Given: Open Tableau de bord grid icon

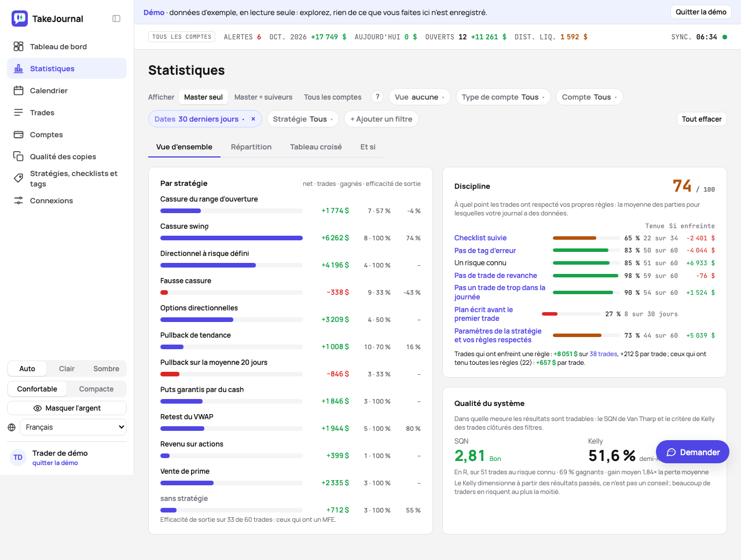Looking at the screenshot, I should click(19, 46).
